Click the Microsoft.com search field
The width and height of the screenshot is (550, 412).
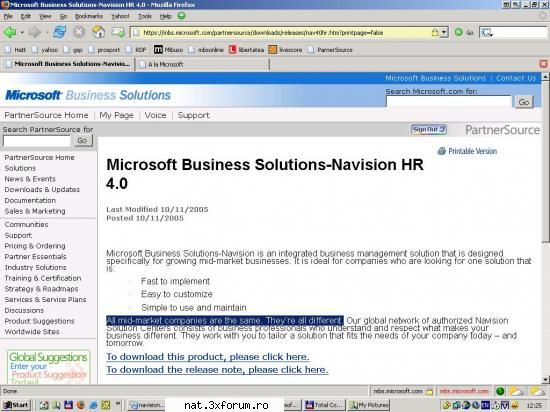click(x=448, y=101)
